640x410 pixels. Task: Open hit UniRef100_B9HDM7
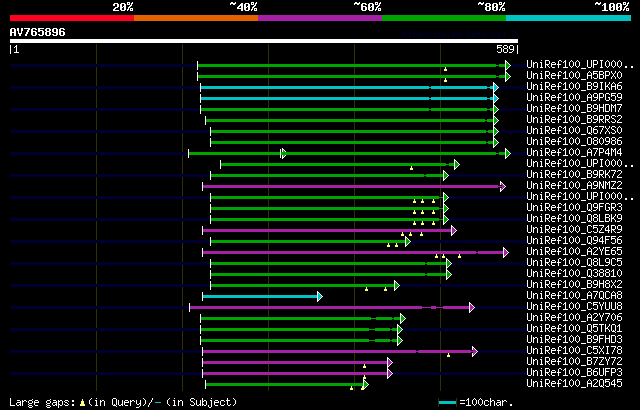pyautogui.click(x=574, y=109)
